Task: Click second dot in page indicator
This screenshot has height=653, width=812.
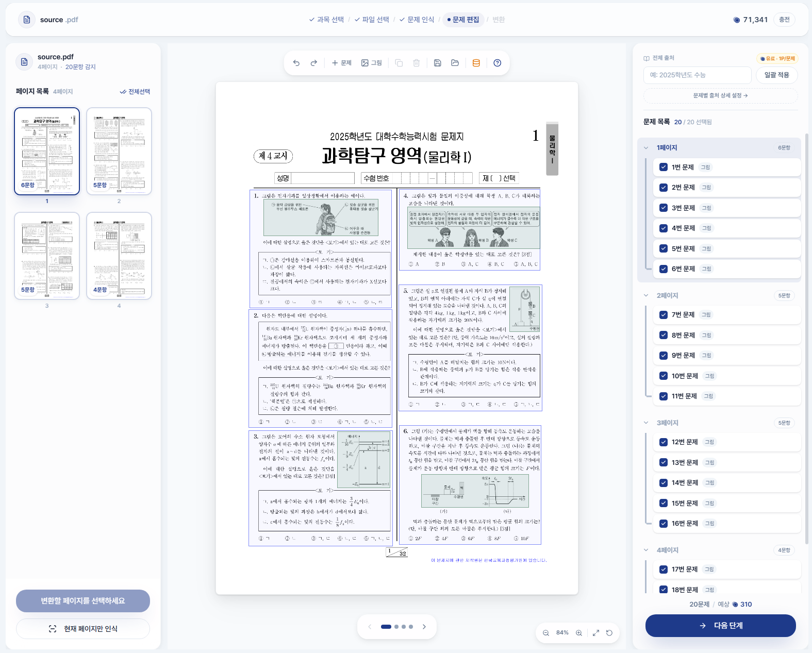Action: [x=396, y=627]
